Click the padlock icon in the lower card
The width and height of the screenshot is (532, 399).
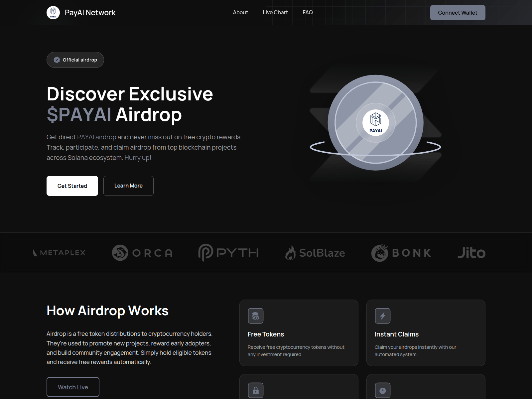click(255, 390)
